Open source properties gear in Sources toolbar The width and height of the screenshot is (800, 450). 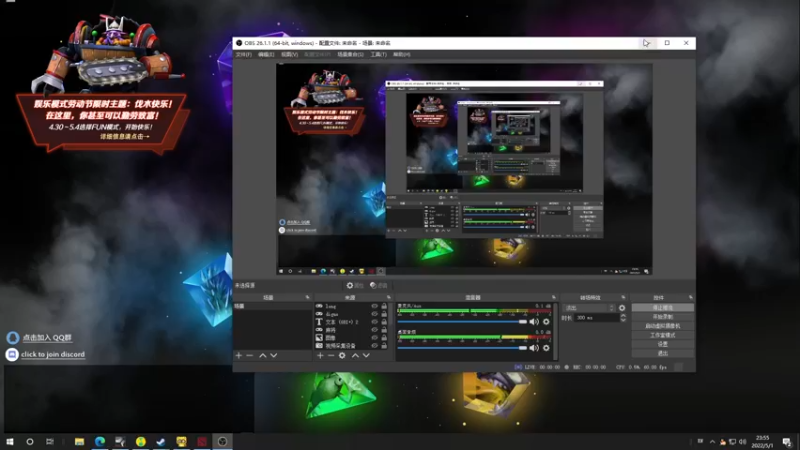click(342, 355)
